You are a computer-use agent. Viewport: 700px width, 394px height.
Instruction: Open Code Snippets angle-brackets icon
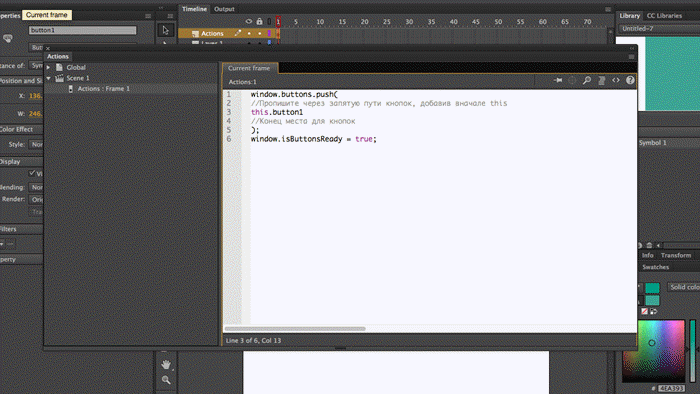click(x=616, y=80)
